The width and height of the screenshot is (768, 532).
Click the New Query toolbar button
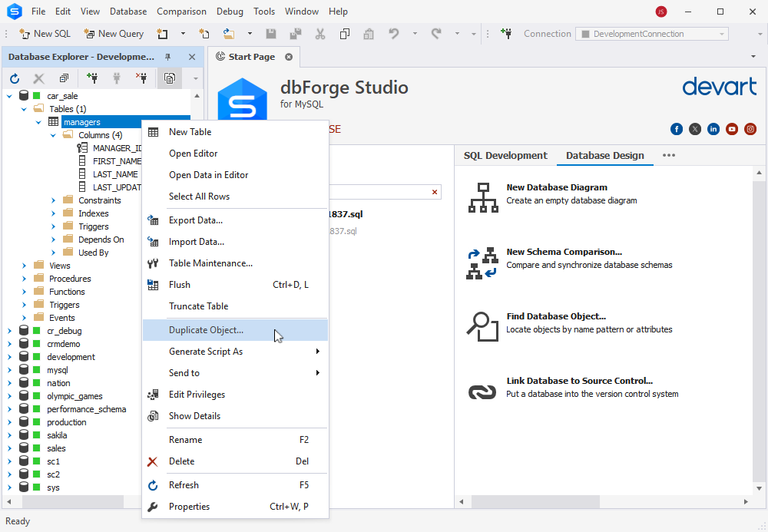click(114, 34)
